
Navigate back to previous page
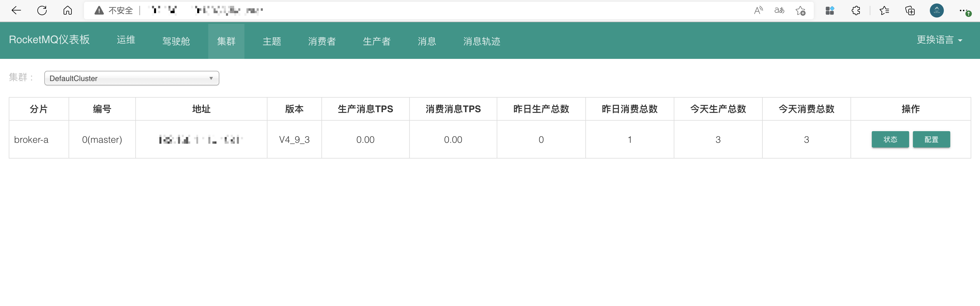point(16,10)
